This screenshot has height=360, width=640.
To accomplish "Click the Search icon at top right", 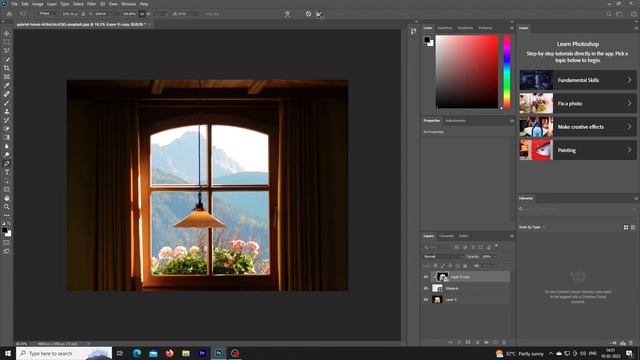I will [609, 14].
